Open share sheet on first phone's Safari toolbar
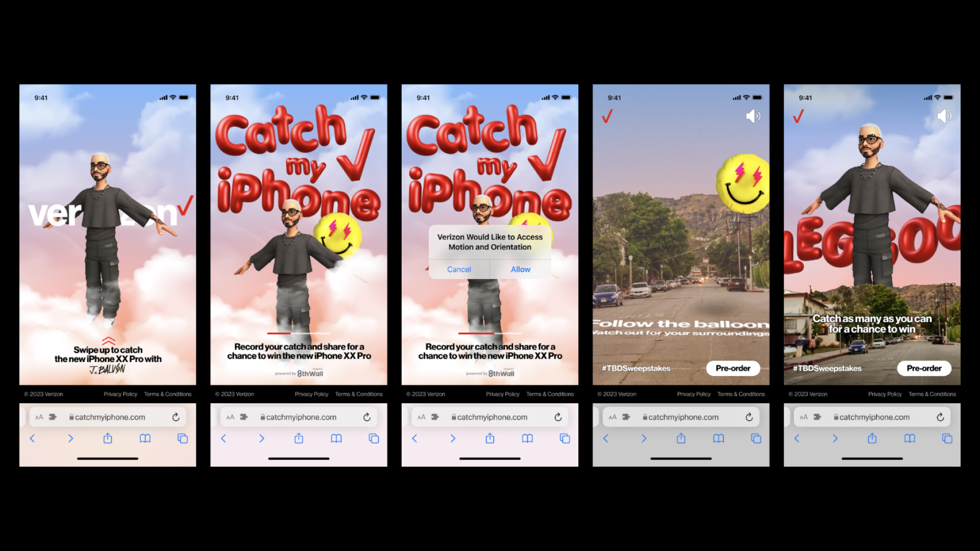Screen dimensions: 980x551 click(108, 438)
